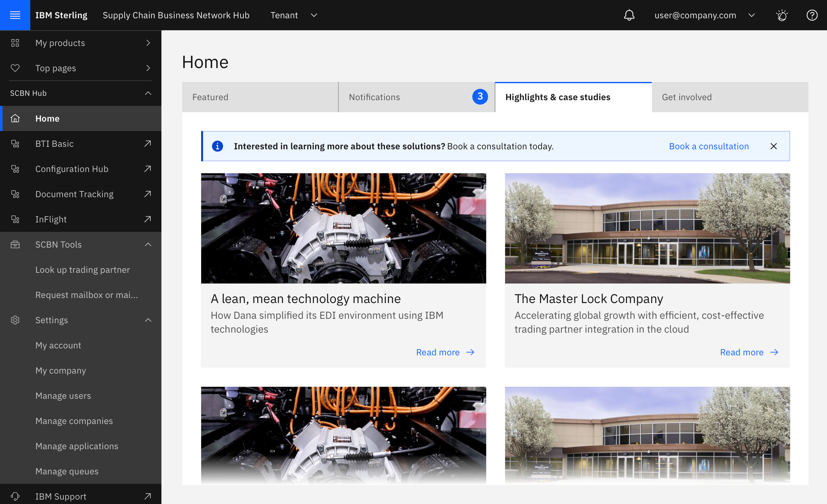Click the InFlight sidebar icon
The width and height of the screenshot is (827, 504).
click(x=15, y=219)
